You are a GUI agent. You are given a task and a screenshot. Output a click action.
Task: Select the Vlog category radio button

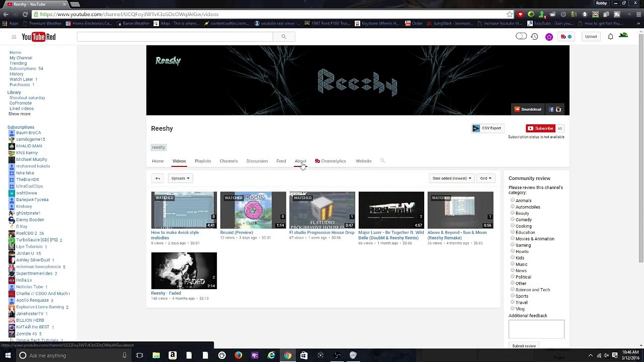[513, 308]
